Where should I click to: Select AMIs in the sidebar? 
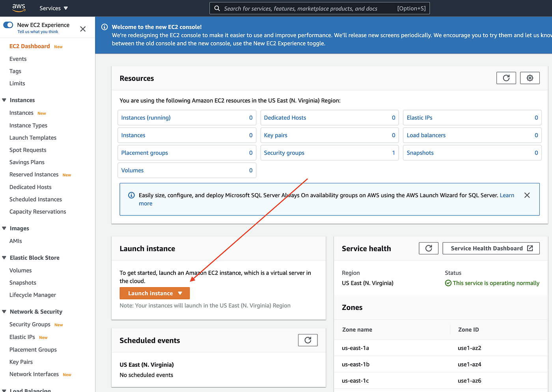click(16, 241)
